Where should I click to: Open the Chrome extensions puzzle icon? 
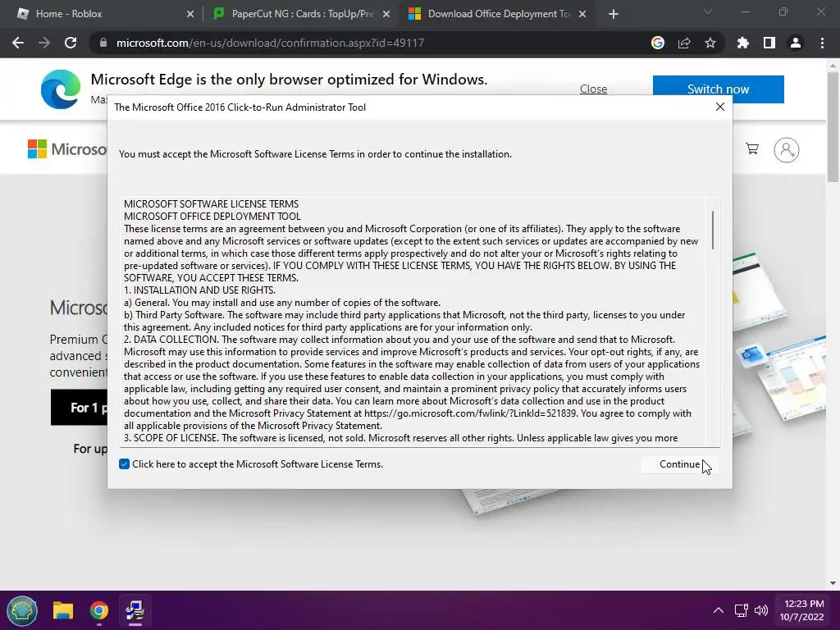[743, 43]
